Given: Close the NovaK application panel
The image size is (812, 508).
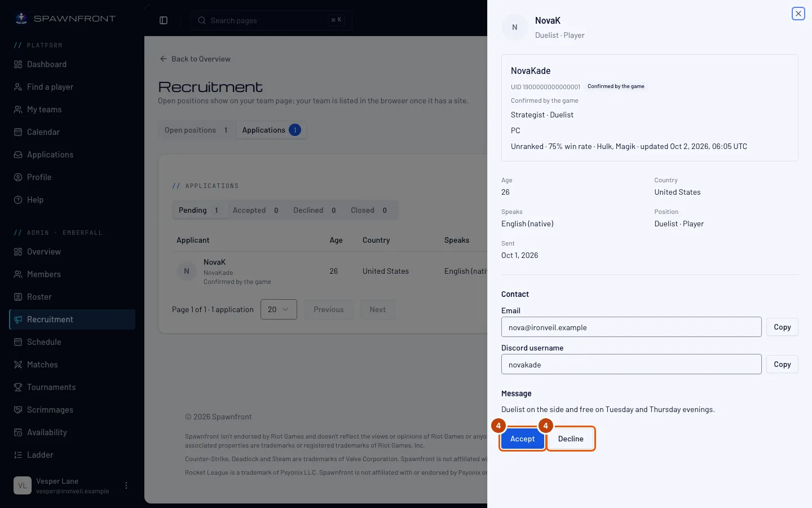Looking at the screenshot, I should 798,14.
